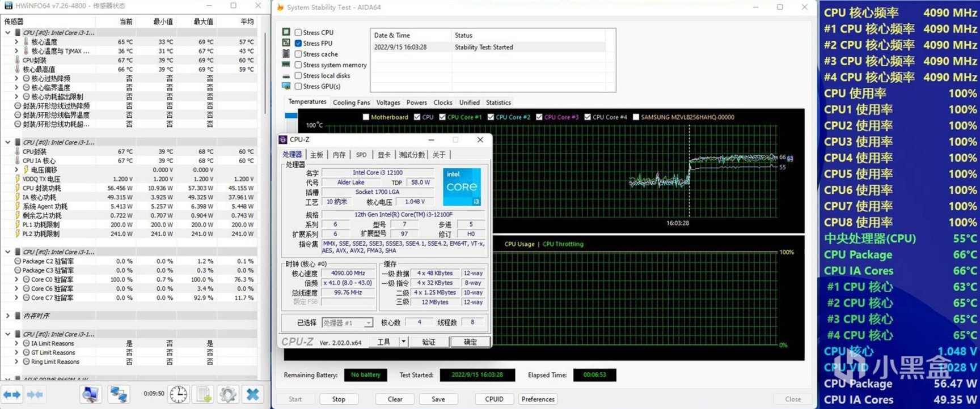The image size is (980, 409).
Task: Click the Intel Core i3 logo in CPU-Z
Action: pyautogui.click(x=462, y=187)
